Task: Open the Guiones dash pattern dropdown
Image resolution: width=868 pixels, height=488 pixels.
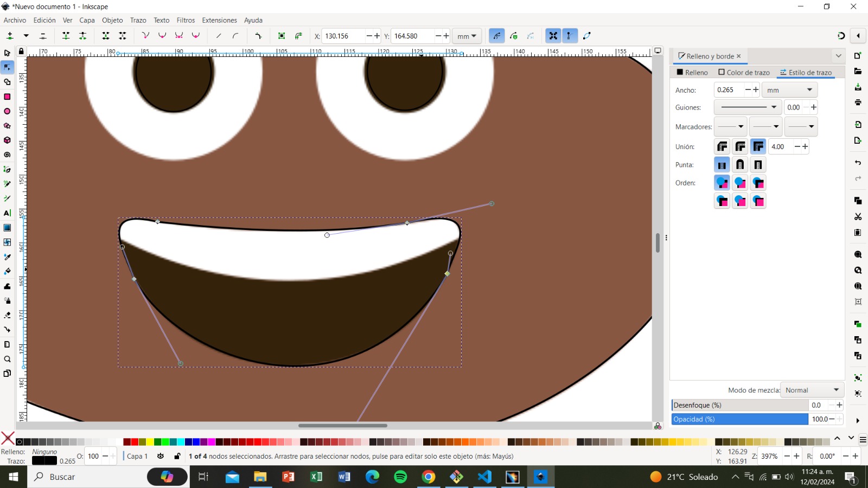Action: [x=748, y=107]
